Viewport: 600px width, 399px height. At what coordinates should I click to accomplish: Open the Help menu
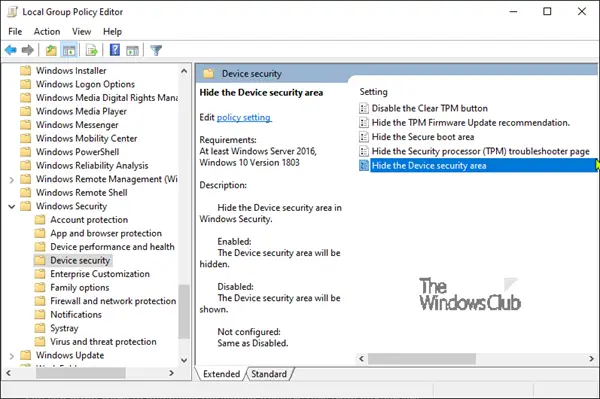112,31
